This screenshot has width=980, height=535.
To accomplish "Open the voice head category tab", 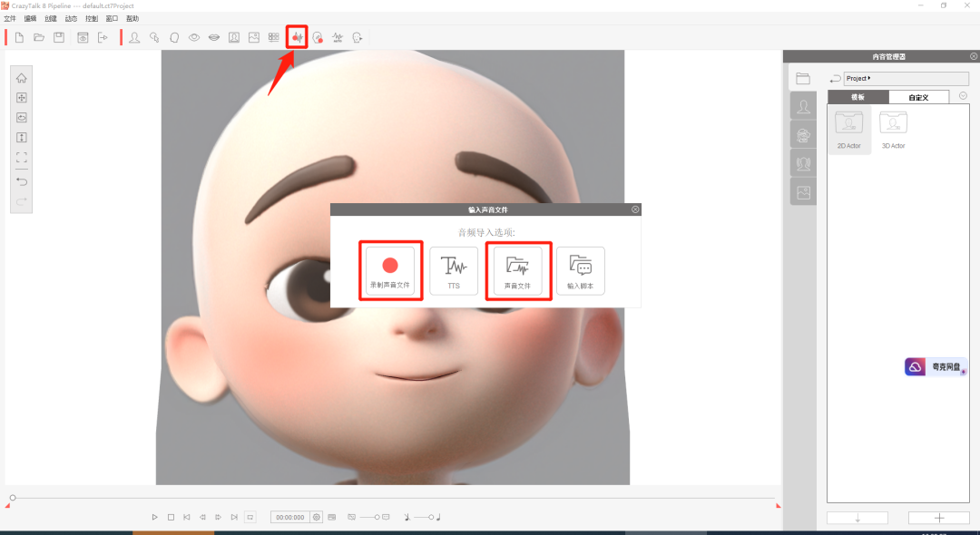I will click(803, 163).
